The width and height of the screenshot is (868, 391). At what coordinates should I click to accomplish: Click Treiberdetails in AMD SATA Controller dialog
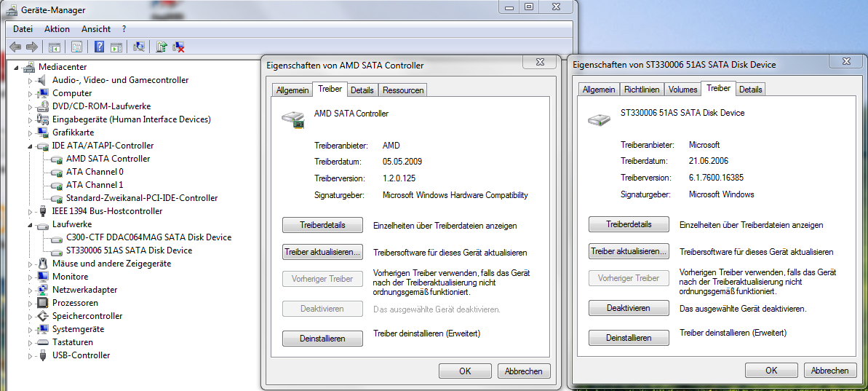[323, 226]
